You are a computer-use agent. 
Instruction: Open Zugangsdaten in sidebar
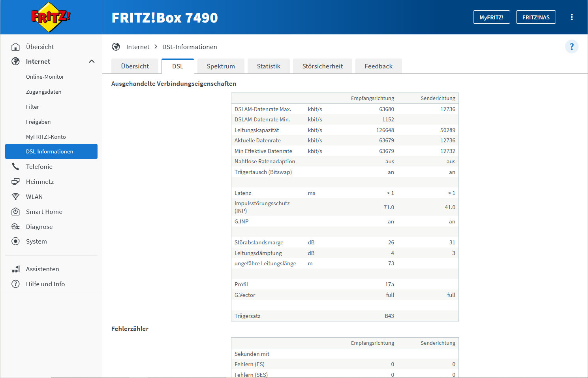tap(44, 92)
